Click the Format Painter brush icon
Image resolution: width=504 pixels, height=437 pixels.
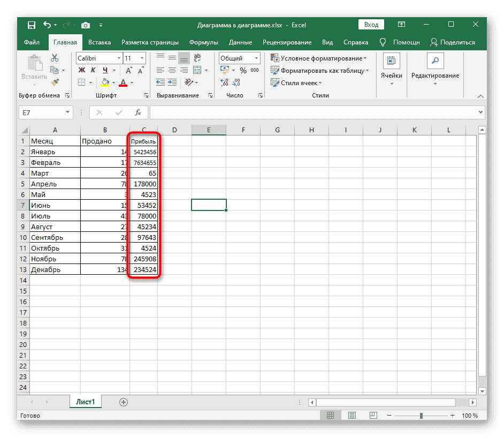55,82
